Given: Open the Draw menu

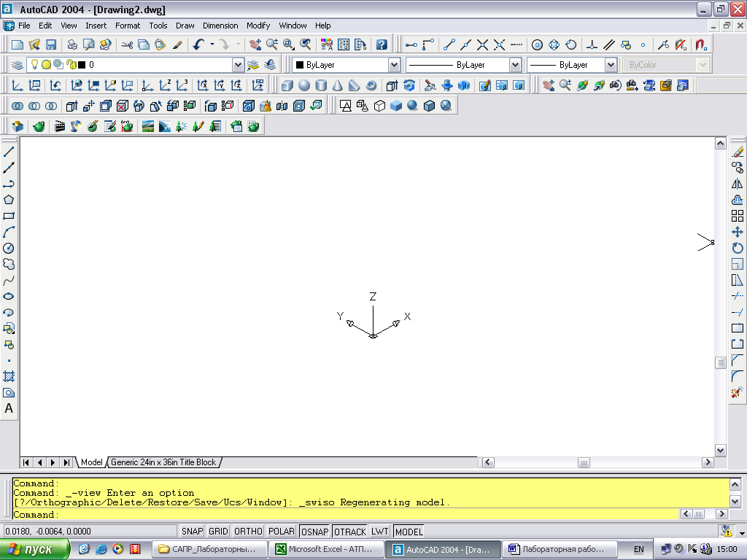Looking at the screenshot, I should coord(185,26).
